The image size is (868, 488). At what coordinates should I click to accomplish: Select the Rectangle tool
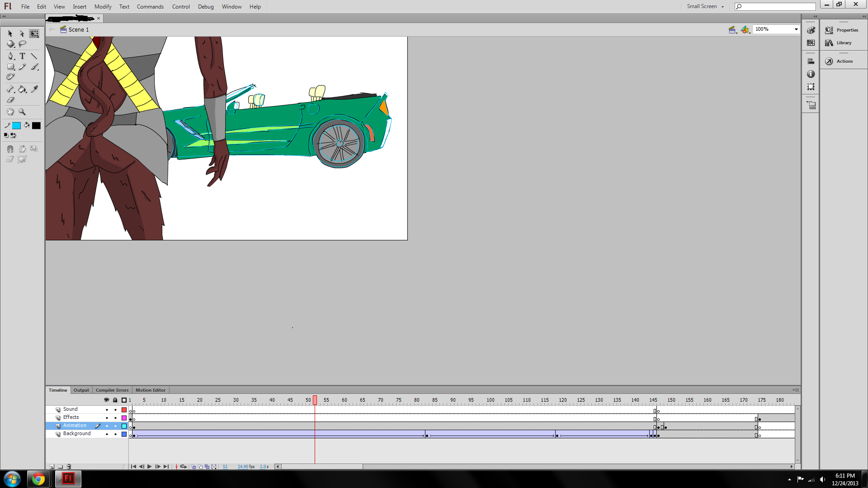(x=10, y=67)
